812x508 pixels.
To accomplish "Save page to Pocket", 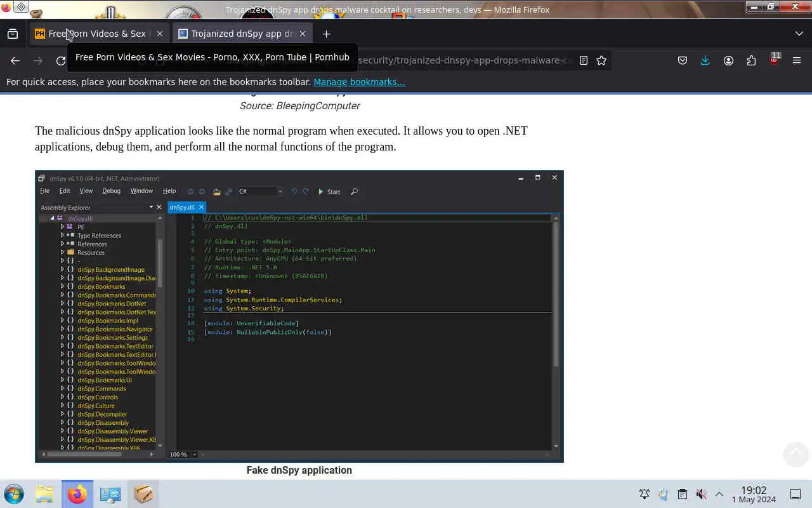I will [683, 60].
